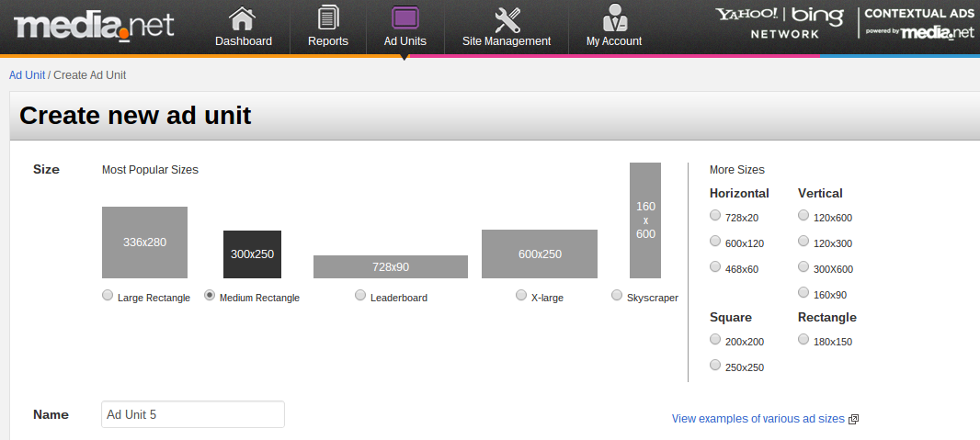Choose the 120x300 vertical size
Viewport: 980px width, 440px height.
[x=803, y=241]
